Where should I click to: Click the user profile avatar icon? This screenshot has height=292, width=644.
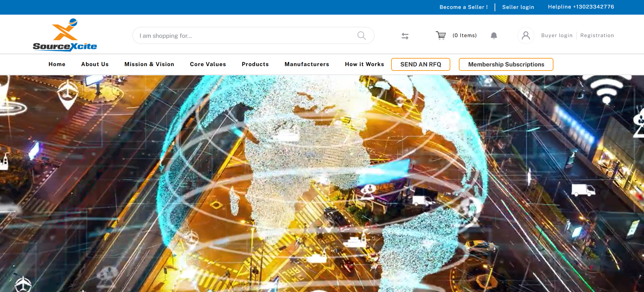point(526,35)
